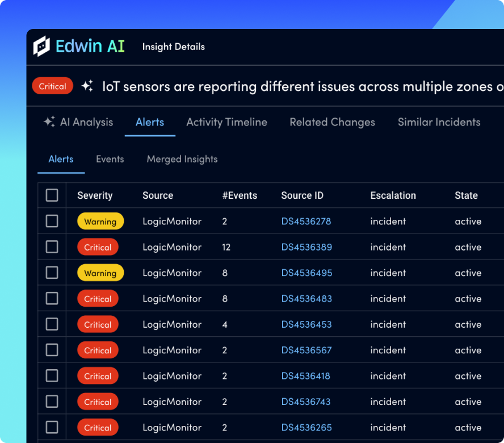Select the checkbox for the DS4536453 alert
The height and width of the screenshot is (443, 504).
coord(52,324)
